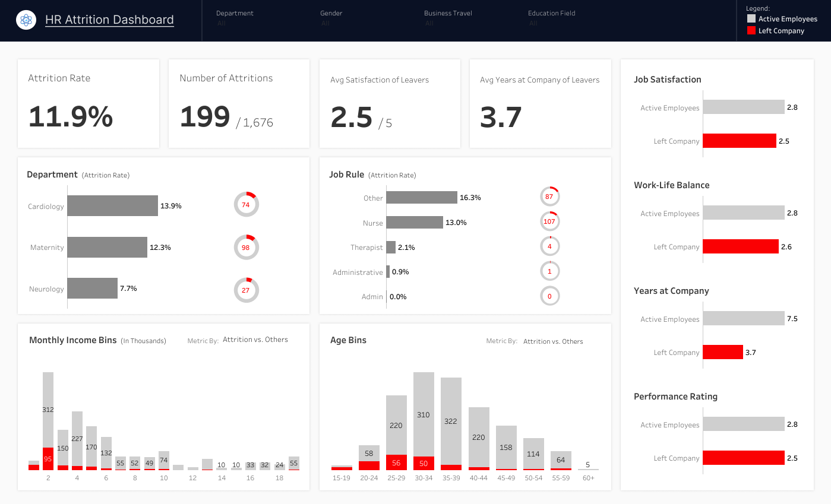The height and width of the screenshot is (504, 831).
Task: Click the 25-29 red bar labeled 56
Action: (x=397, y=462)
